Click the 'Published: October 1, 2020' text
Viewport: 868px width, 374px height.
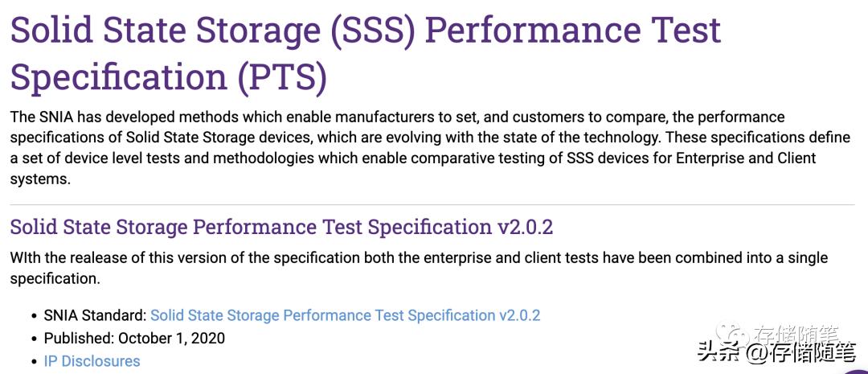[x=134, y=338]
